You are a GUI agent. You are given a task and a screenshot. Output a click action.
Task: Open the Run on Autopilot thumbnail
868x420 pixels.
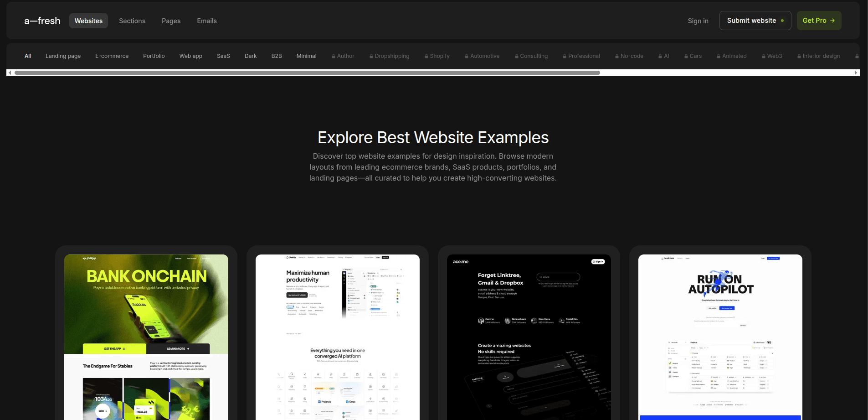tap(720, 337)
